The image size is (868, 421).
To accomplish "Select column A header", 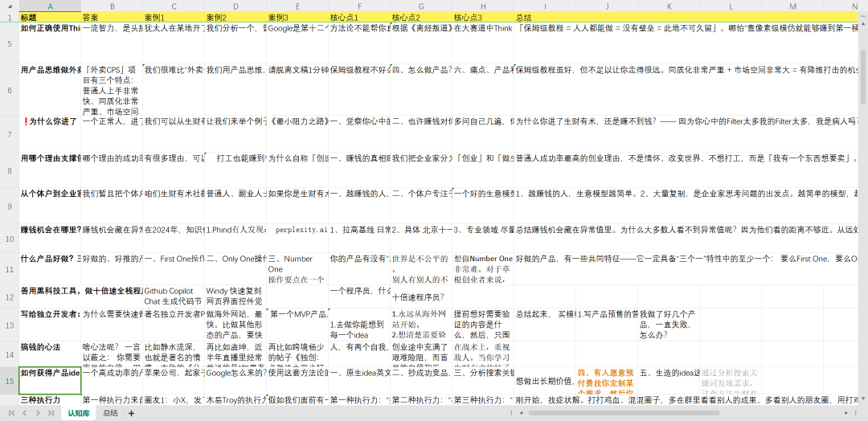I will (51, 6).
